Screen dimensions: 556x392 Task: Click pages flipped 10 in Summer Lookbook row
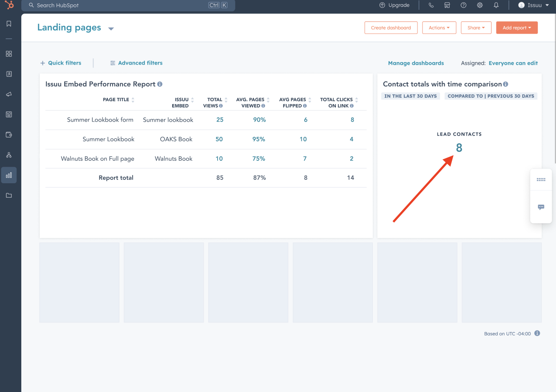click(303, 139)
